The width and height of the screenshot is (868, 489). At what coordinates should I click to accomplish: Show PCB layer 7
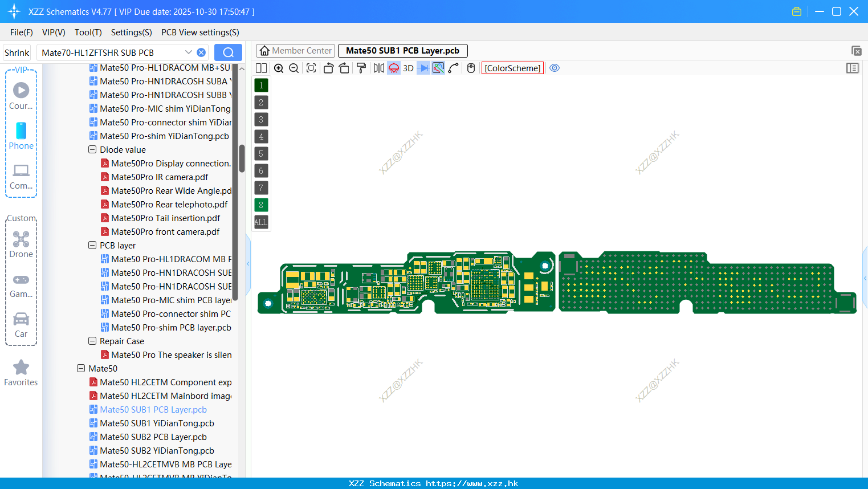261,188
